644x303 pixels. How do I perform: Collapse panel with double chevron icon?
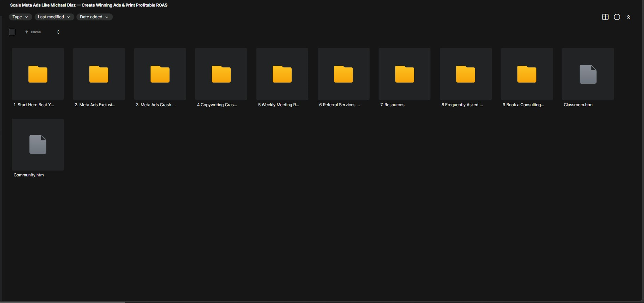[628, 17]
